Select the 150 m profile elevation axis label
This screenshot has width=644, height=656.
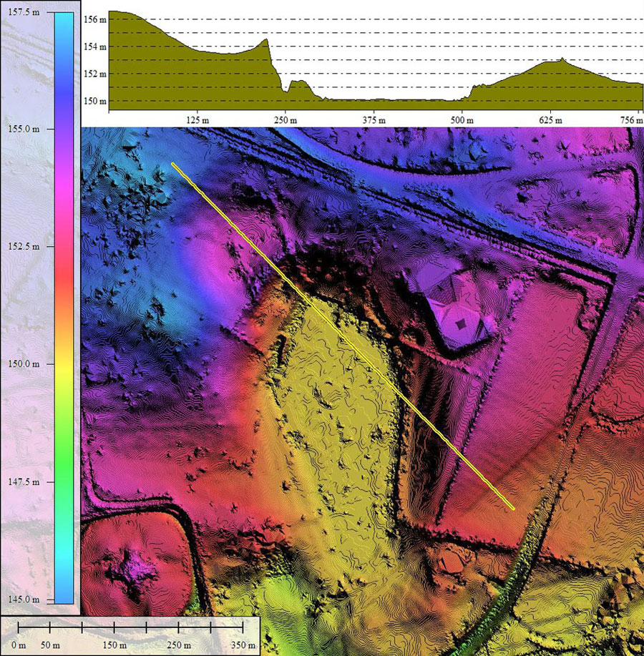click(x=95, y=102)
